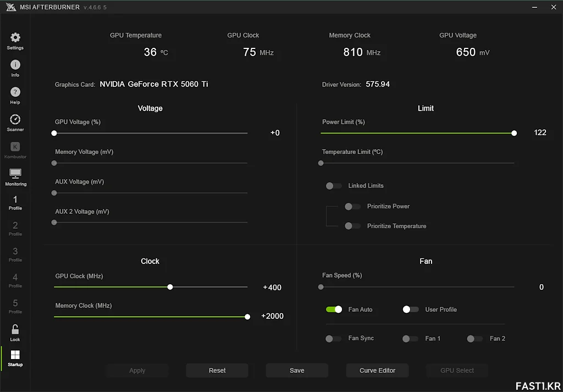563x392 pixels.
Task: Select Profile 4 in sidebar
Action: 15,280
